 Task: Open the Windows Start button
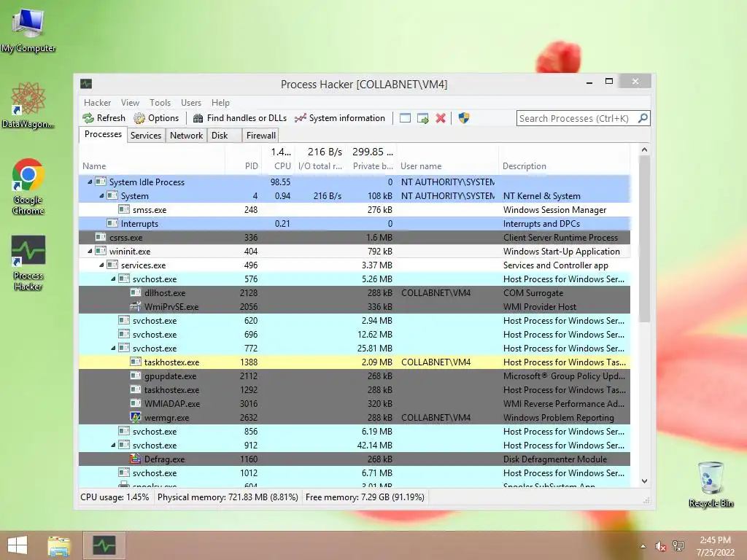pyautogui.click(x=18, y=545)
